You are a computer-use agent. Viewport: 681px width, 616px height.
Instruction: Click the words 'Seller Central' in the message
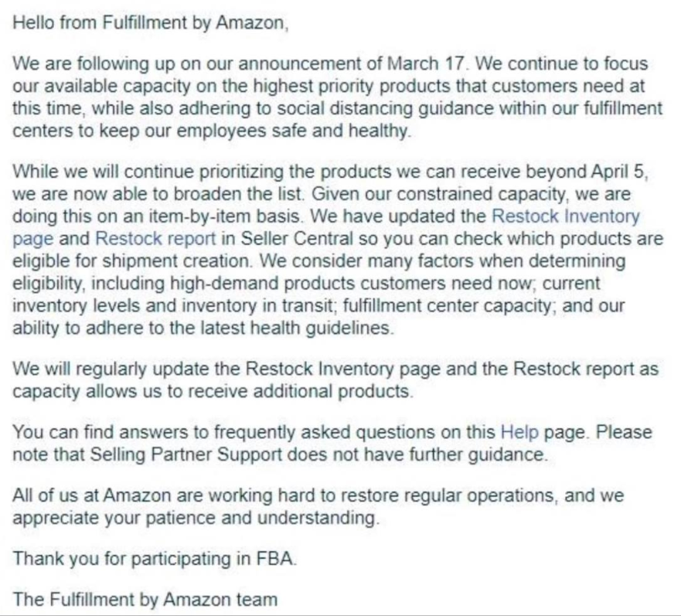tap(297, 239)
